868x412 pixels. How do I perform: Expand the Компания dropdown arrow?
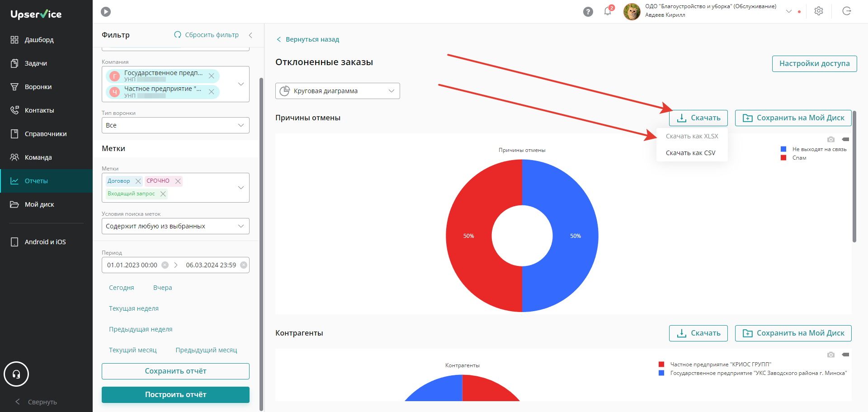[x=241, y=84]
